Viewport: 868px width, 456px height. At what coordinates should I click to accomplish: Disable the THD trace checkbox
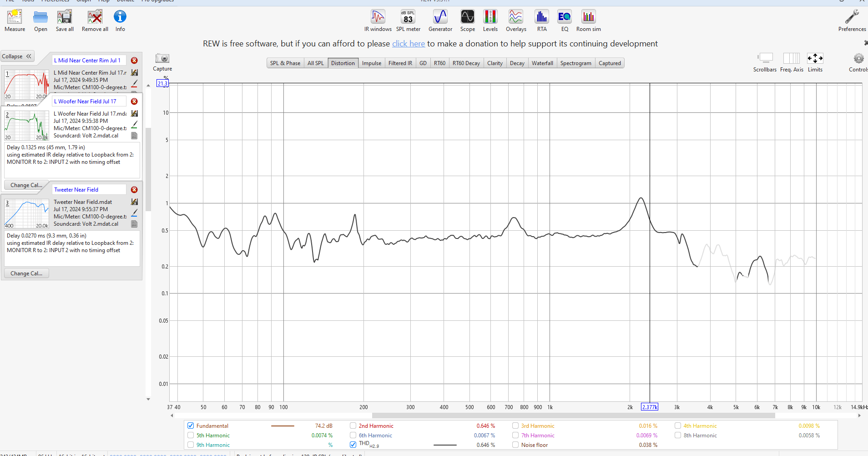[353, 445]
